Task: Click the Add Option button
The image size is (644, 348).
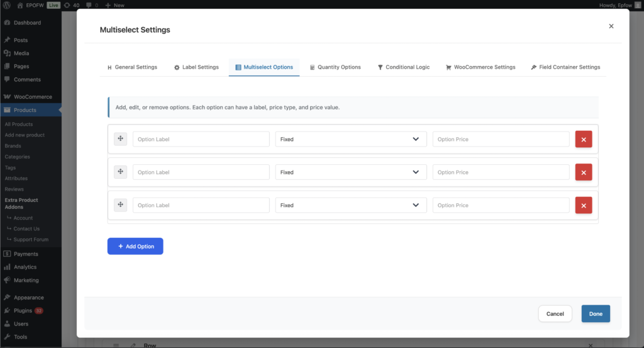Action: coord(135,246)
